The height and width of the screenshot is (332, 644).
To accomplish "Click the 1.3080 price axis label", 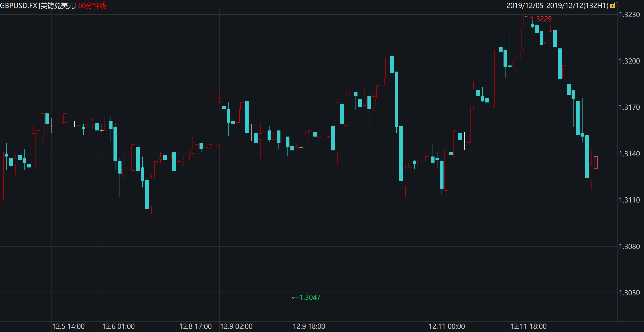I will coord(629,247).
